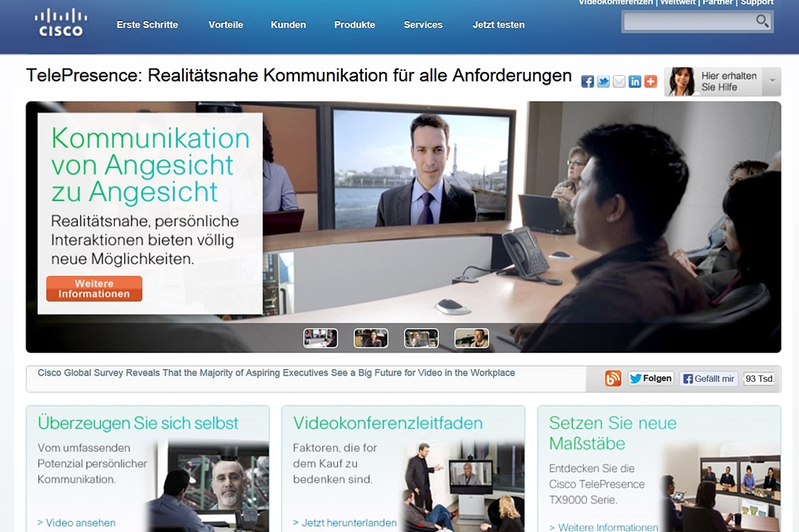Click the search magnifier icon
Image resolution: width=799 pixels, height=532 pixels.
(x=761, y=21)
